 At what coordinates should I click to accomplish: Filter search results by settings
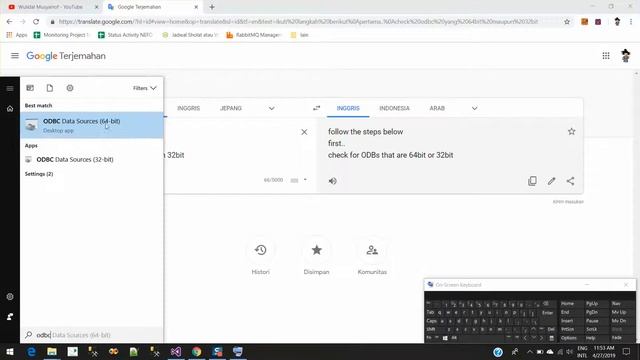point(70,88)
